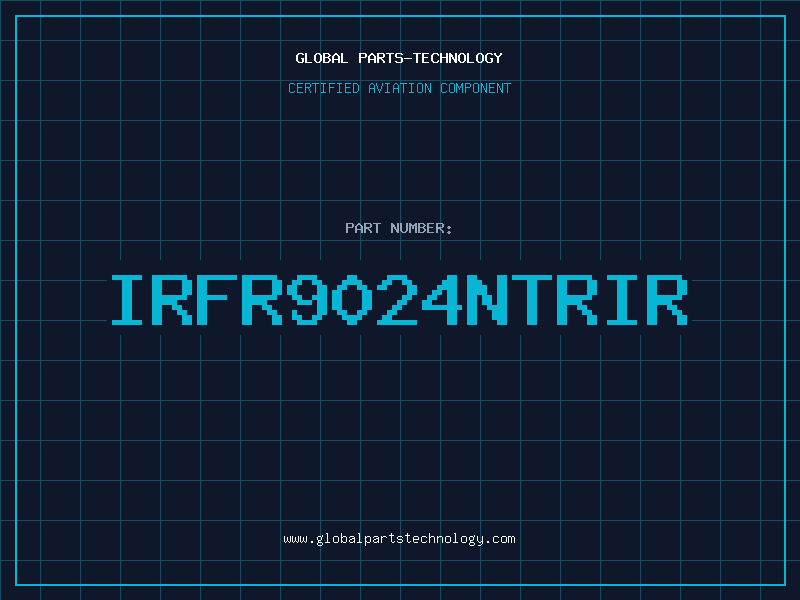Click the second I near the part number end
The width and height of the screenshot is (800, 600).
pos(622,300)
